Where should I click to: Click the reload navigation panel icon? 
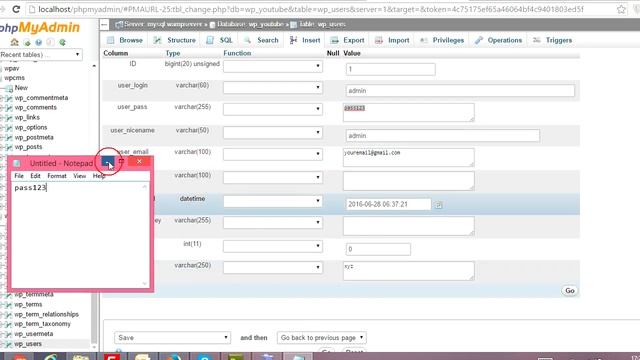pyautogui.click(x=62, y=42)
